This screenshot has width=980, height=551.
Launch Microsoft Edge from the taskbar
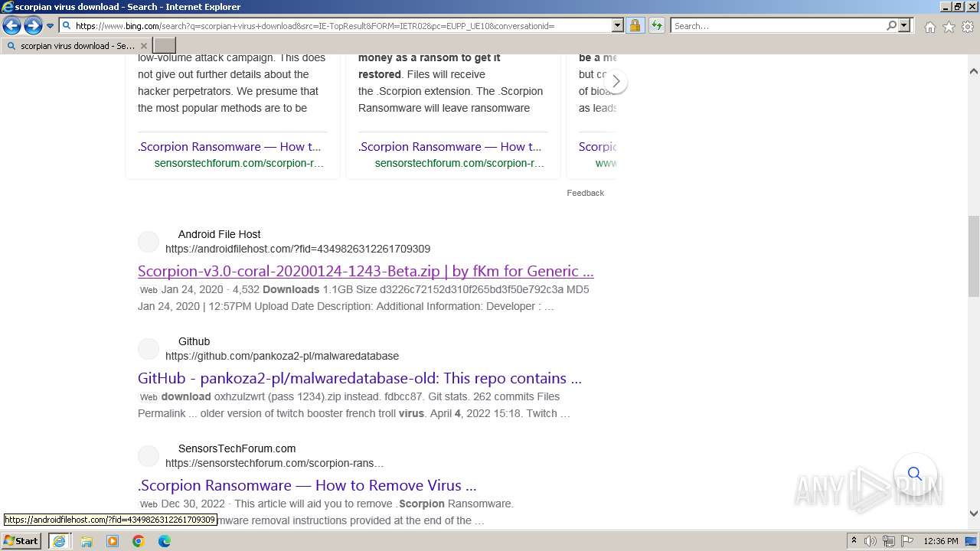tap(165, 541)
